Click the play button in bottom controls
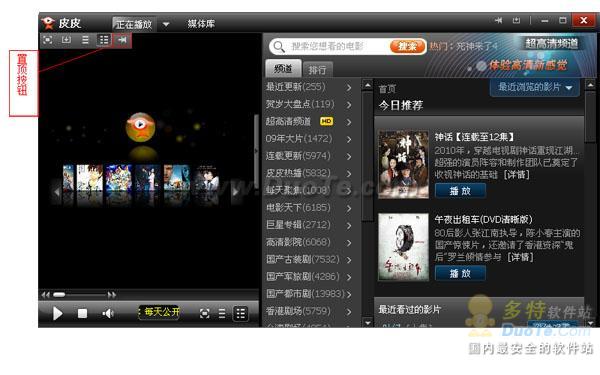The width and height of the screenshot is (600, 375). [x=57, y=313]
